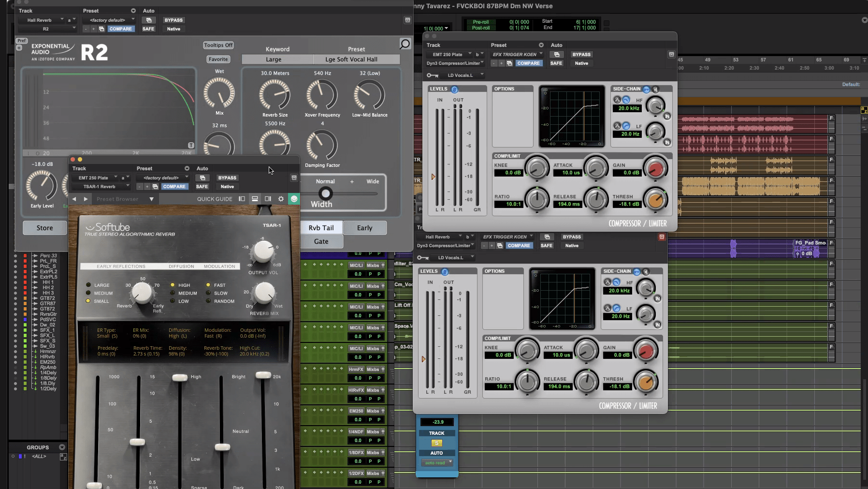Click the Store button in R2
The image size is (868, 489).
(x=44, y=228)
